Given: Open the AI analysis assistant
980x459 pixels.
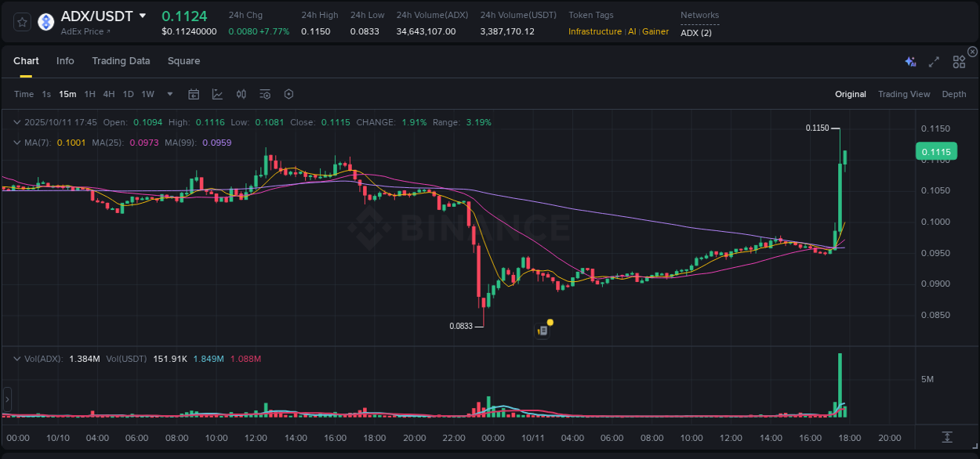Looking at the screenshot, I should click(x=909, y=60).
